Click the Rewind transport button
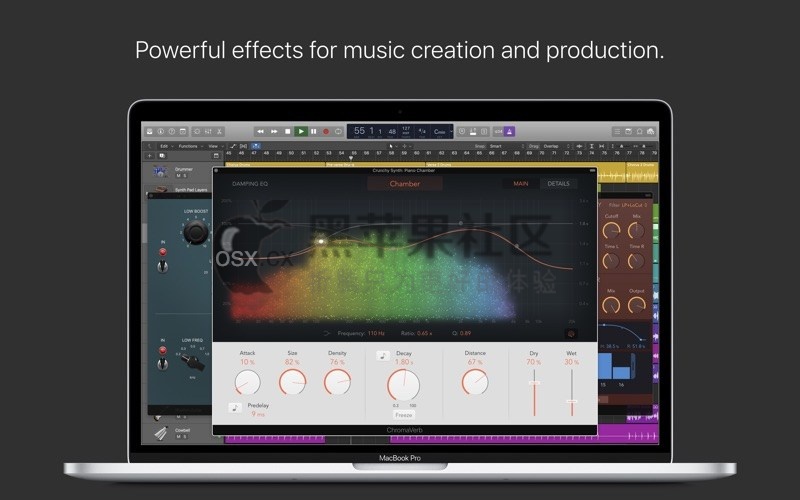Image resolution: width=800 pixels, height=500 pixels. pos(260,131)
